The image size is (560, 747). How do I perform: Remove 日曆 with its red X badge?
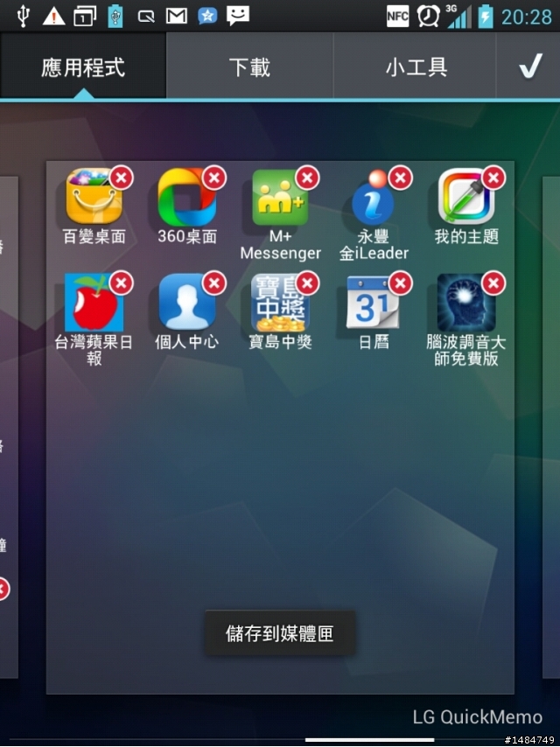(401, 283)
